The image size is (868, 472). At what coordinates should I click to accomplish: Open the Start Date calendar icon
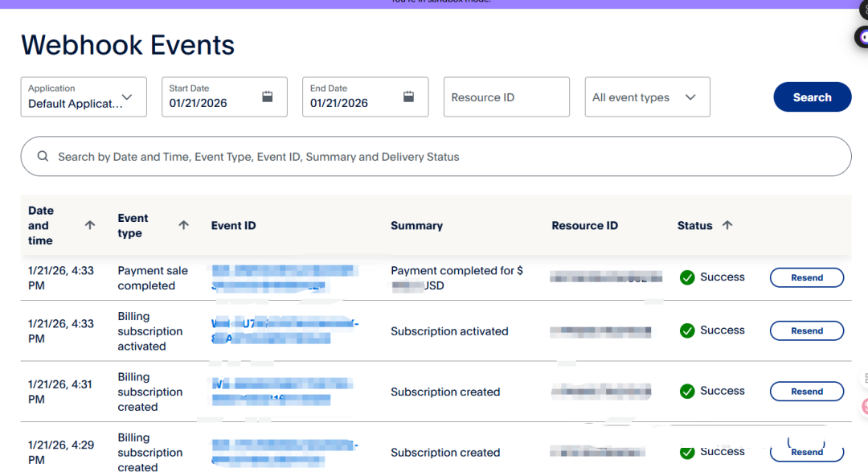(268, 97)
